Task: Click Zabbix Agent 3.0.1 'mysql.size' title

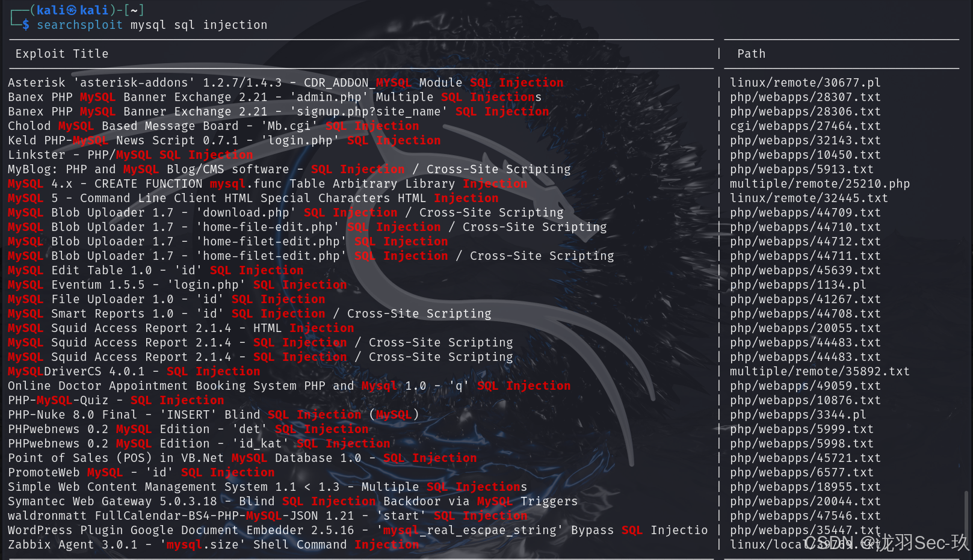Action: point(214,544)
